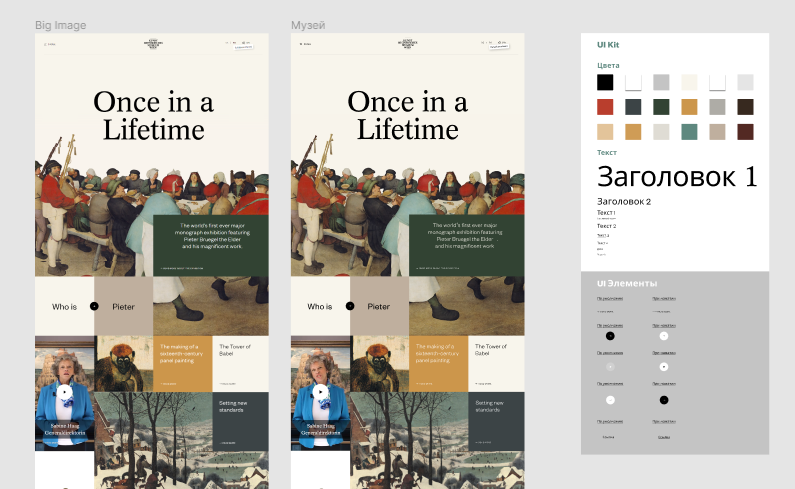
Task: Select the Заголовок 2 text sample
Action: (x=624, y=201)
